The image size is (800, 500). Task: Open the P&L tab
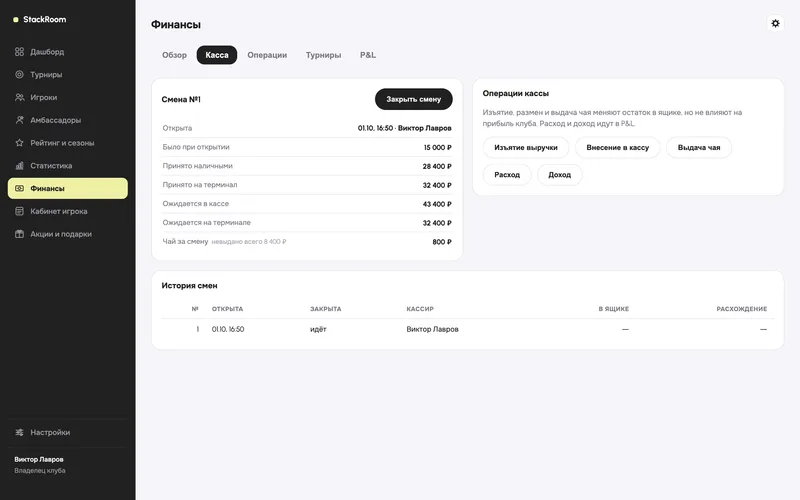point(368,55)
